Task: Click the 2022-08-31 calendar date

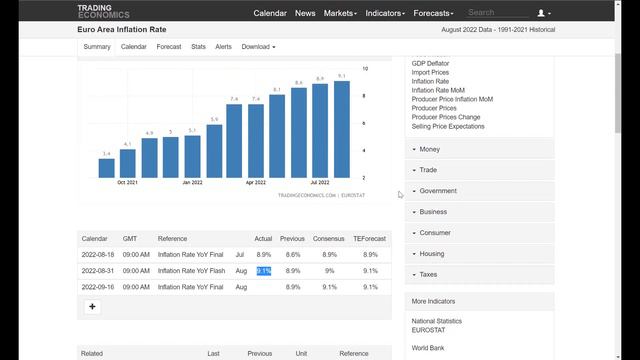Action: point(98,271)
